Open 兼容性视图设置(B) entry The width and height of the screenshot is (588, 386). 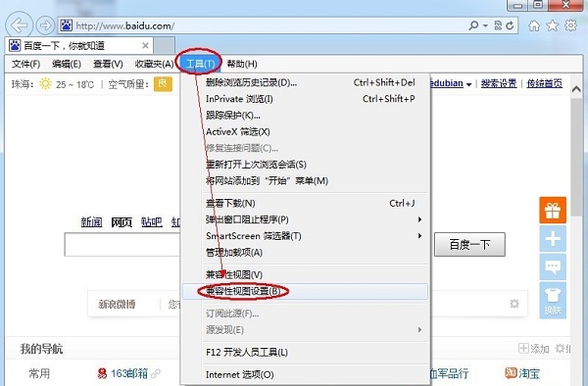coord(305,291)
